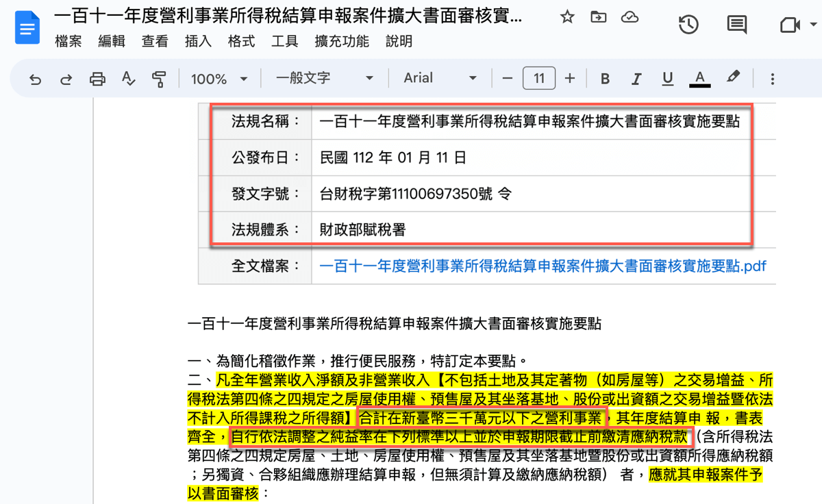Toggle bold formatting
822x504 pixels.
(x=605, y=79)
